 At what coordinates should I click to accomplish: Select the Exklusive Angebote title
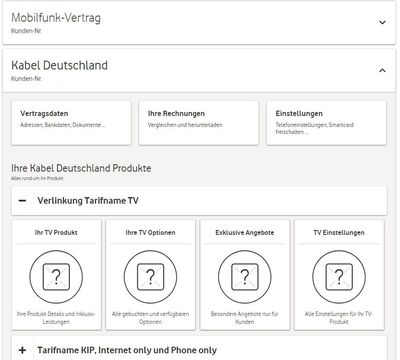245,232
